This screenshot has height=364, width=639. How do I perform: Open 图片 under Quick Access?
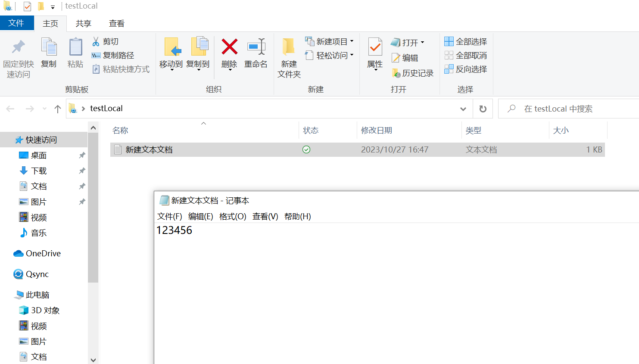tap(33, 202)
